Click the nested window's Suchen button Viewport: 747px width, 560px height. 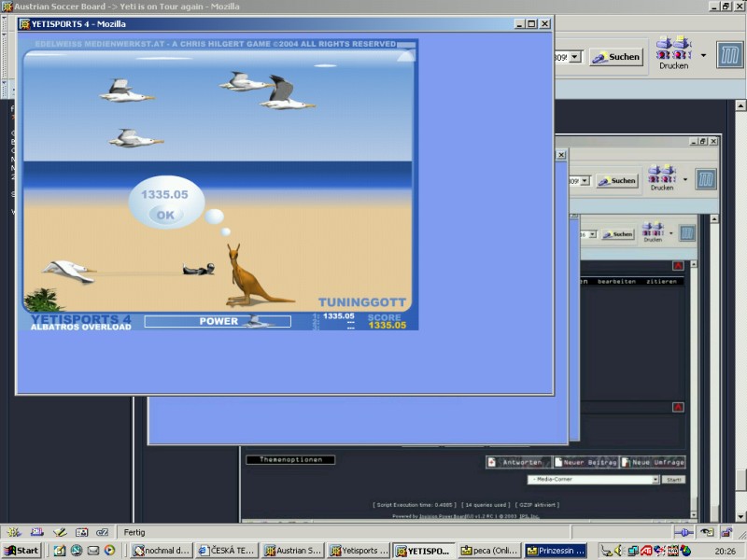[x=617, y=181]
